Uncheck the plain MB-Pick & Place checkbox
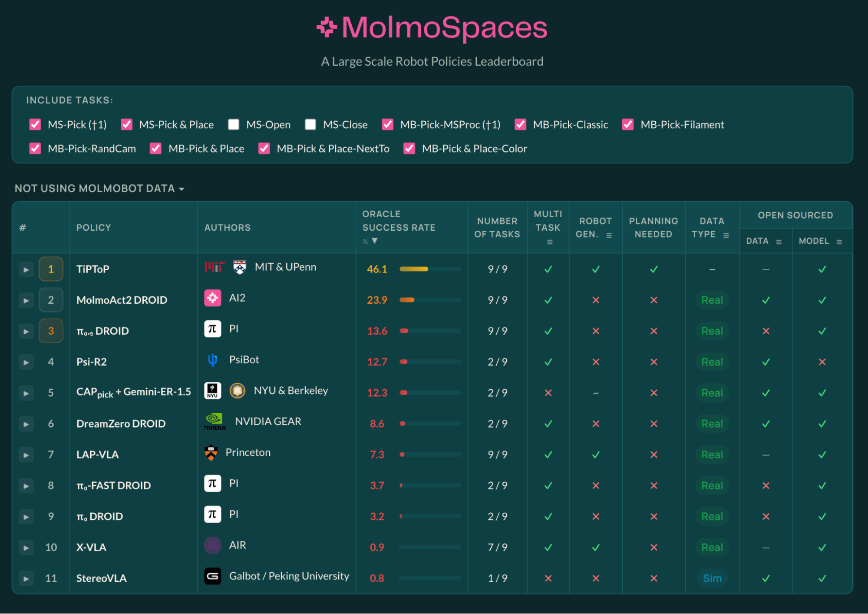868x614 pixels. (x=155, y=149)
